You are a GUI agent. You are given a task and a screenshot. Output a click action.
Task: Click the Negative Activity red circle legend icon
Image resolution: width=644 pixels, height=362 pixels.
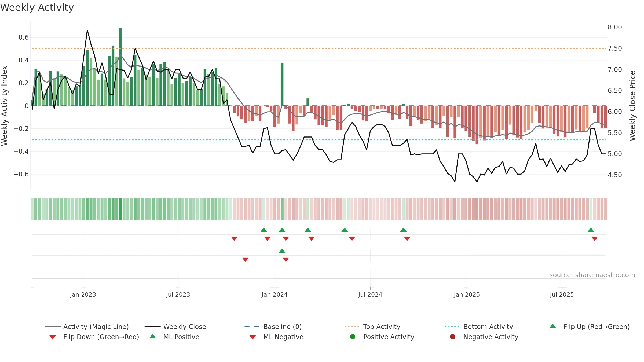pyautogui.click(x=453, y=337)
